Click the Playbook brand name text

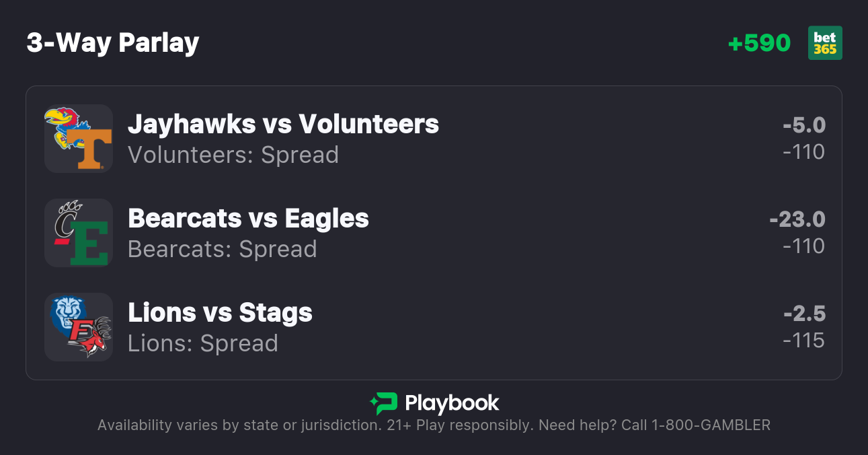click(x=452, y=403)
